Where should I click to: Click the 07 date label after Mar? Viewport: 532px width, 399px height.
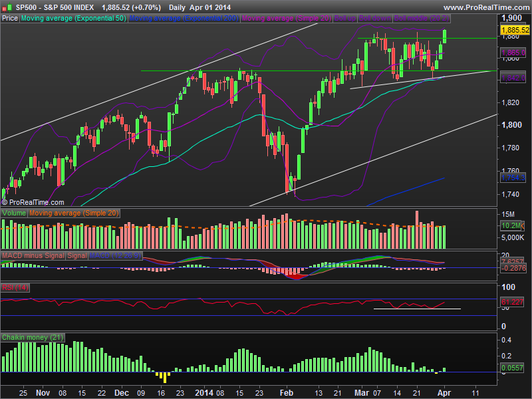[377, 393]
